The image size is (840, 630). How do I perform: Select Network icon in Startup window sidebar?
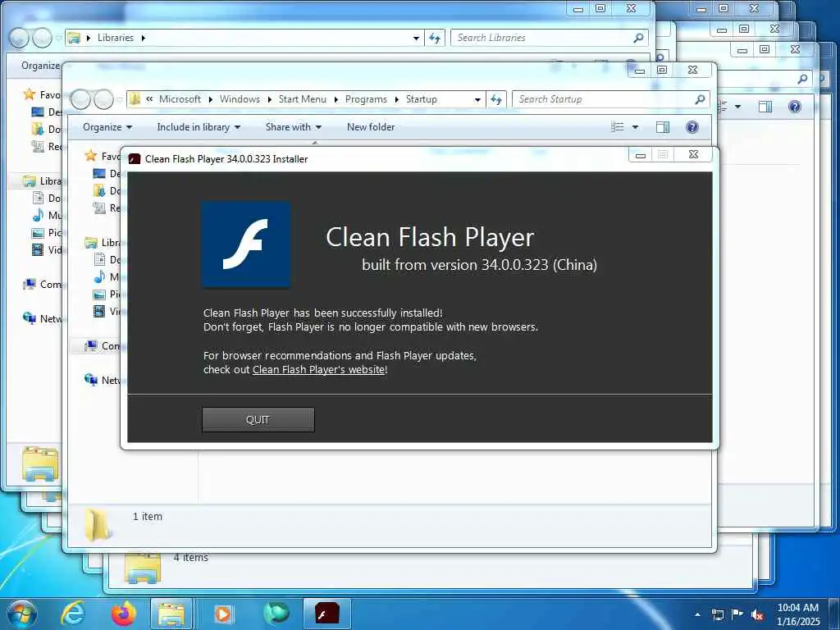click(91, 380)
